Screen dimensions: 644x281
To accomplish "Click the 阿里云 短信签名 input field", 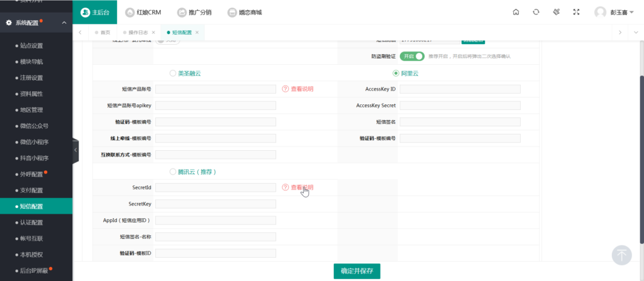I will point(460,122).
